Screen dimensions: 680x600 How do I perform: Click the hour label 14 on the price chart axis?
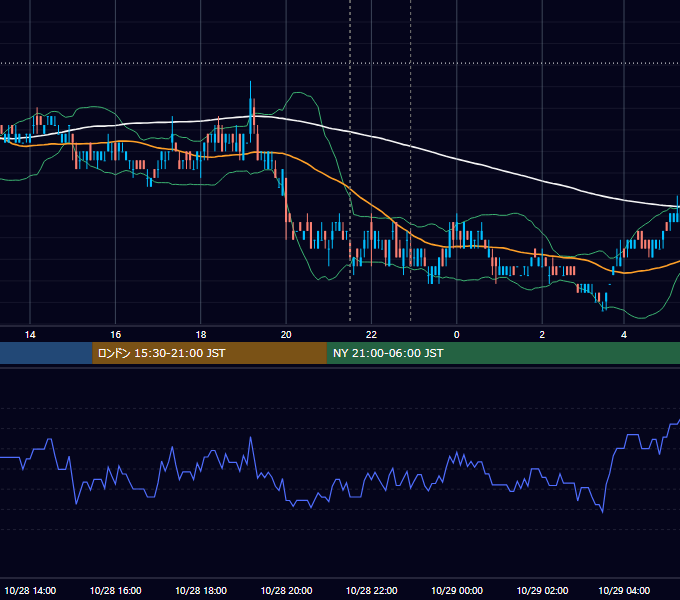point(30,335)
